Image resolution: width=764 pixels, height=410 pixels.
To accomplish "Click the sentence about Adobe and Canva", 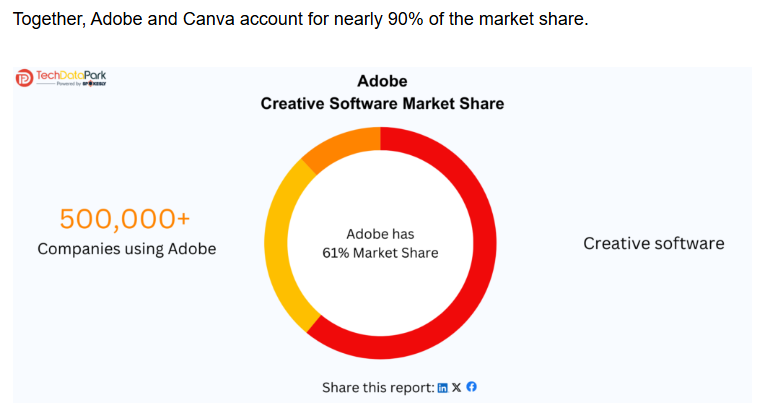I will (300, 20).
